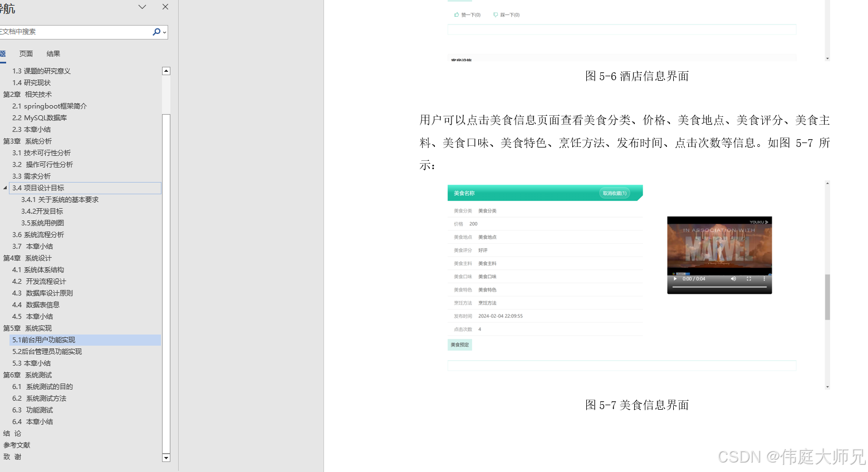Open the search options dropdown arrow

pos(164,32)
